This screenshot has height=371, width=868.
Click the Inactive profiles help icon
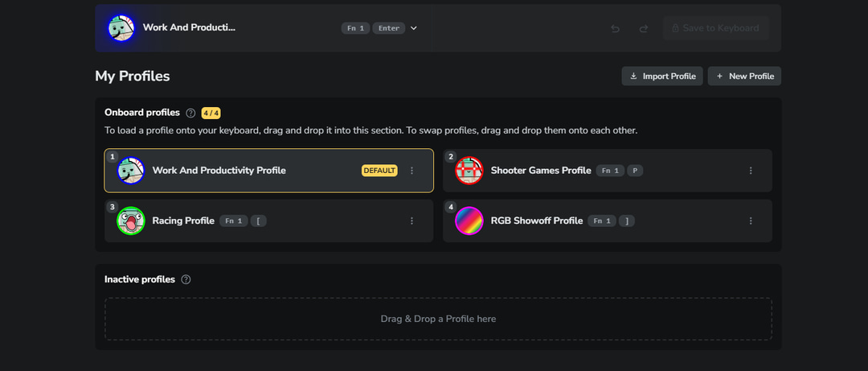point(186,279)
